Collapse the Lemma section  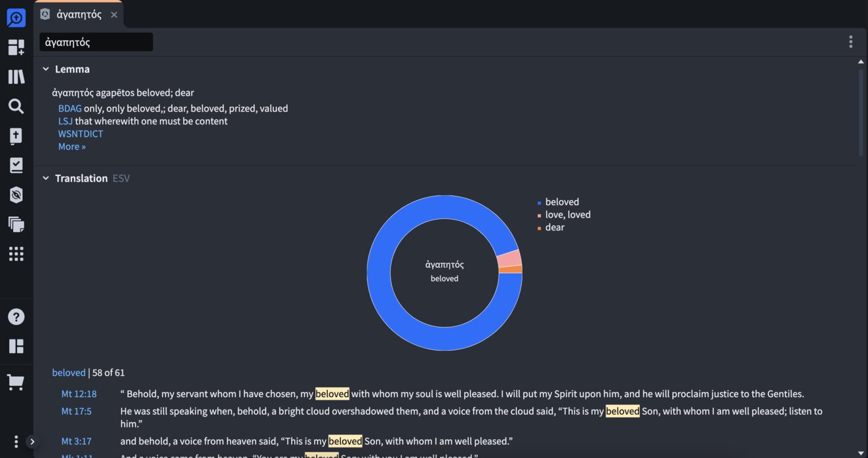pos(46,69)
